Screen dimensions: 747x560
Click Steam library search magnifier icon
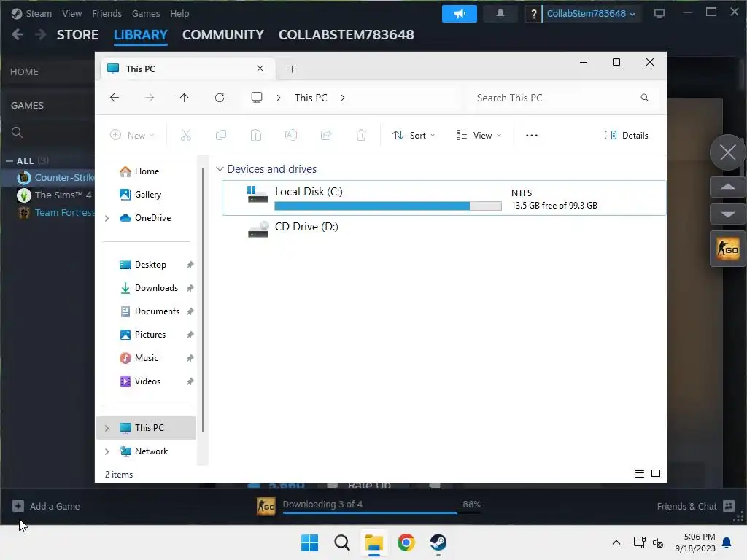pyautogui.click(x=18, y=133)
